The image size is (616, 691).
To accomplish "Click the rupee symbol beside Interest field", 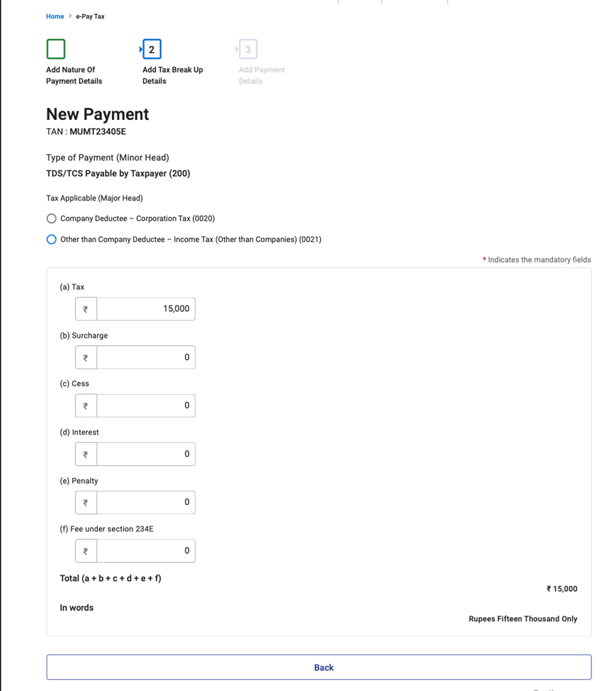I will pyautogui.click(x=86, y=454).
